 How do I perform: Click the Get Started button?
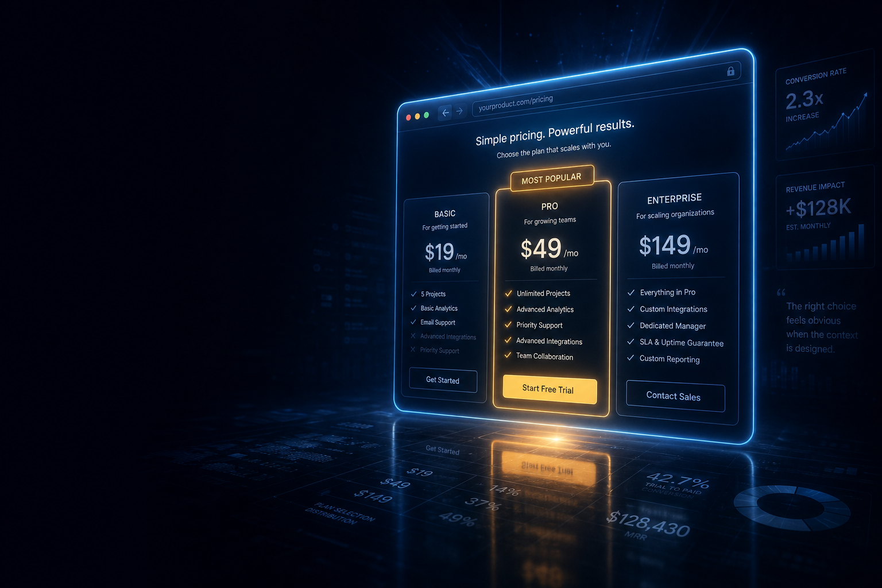(443, 380)
